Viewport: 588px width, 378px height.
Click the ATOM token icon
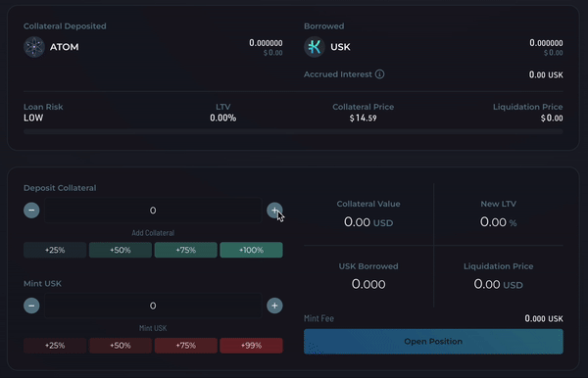click(x=34, y=47)
